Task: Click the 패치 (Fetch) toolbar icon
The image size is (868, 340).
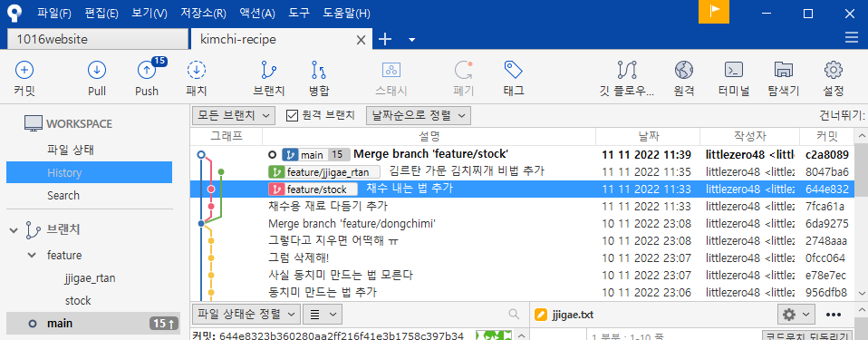Action: 197,71
